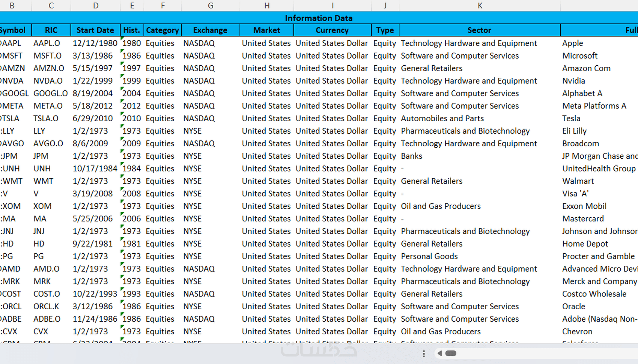Click the start date "12/12/1980"
This screenshot has height=364, width=638.
(x=95, y=43)
